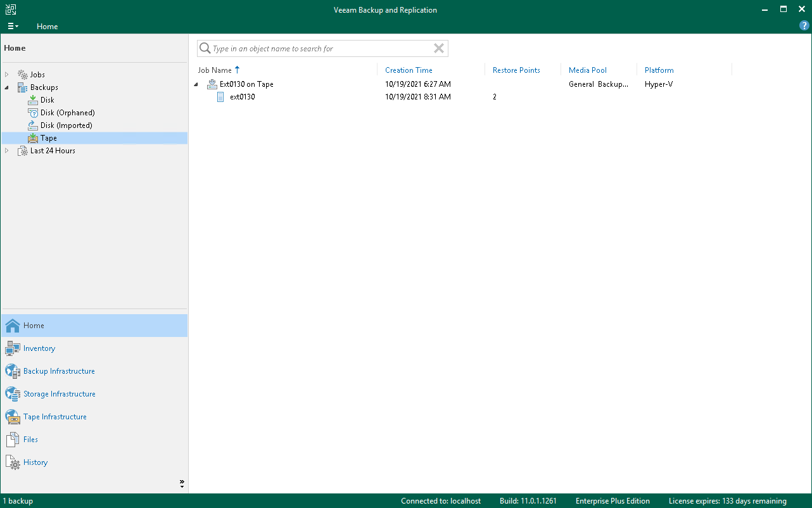Click the History icon
The width and height of the screenshot is (812, 508).
[13, 462]
